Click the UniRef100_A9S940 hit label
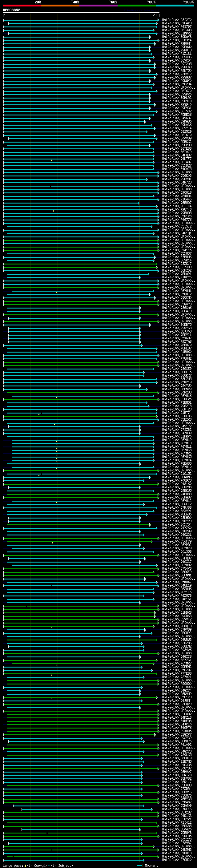 click(177, 104)
